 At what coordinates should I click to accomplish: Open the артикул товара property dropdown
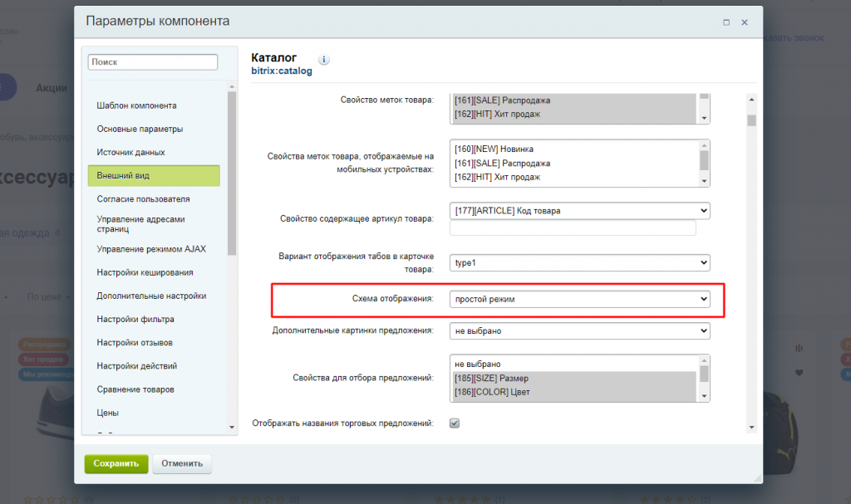coord(579,211)
